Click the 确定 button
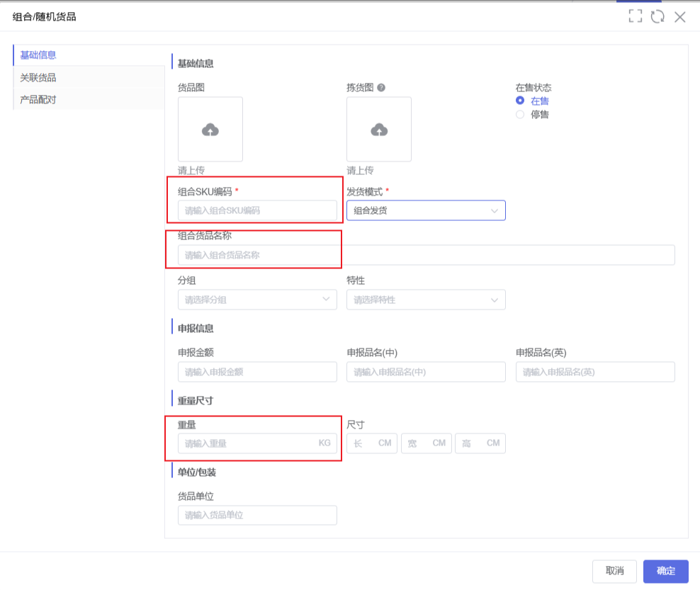Viewport: 700px width, 590px height. (x=665, y=571)
